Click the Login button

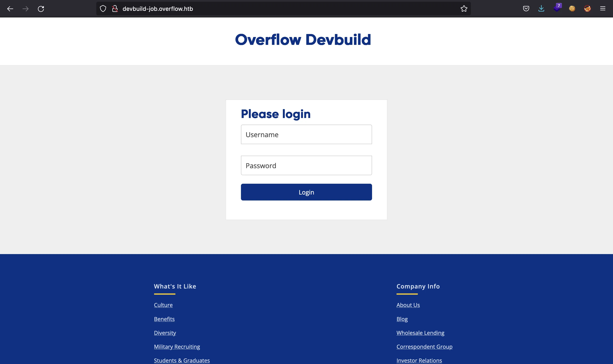[x=306, y=192]
